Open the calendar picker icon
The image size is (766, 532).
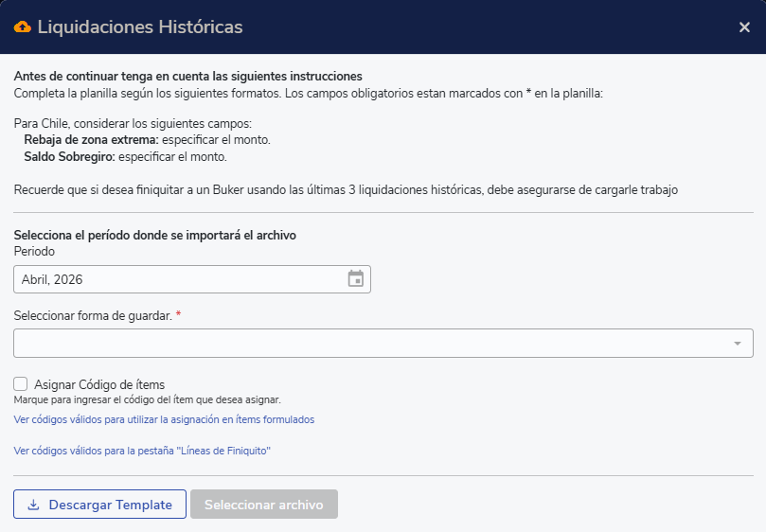point(355,279)
